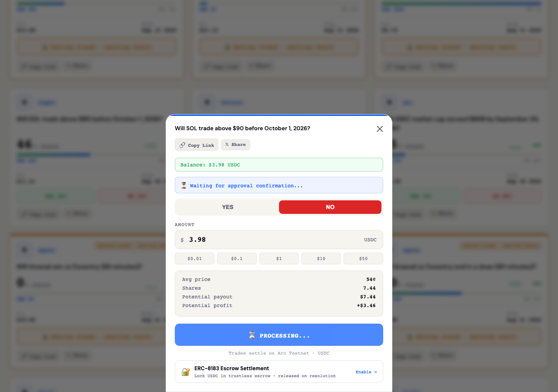558x392 pixels.
Task: Choose the $0.1 quick amount
Action: tap(237, 258)
